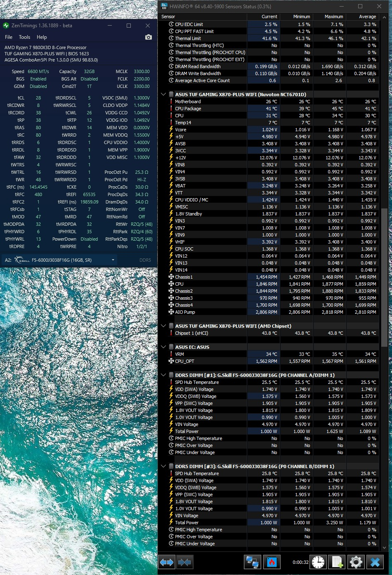Click the PowerDown Disabled value in ZenTimings

pos(89,239)
